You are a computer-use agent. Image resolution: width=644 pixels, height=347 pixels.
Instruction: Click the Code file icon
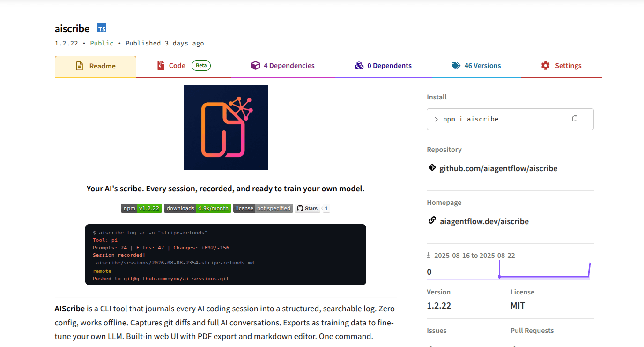(x=161, y=66)
